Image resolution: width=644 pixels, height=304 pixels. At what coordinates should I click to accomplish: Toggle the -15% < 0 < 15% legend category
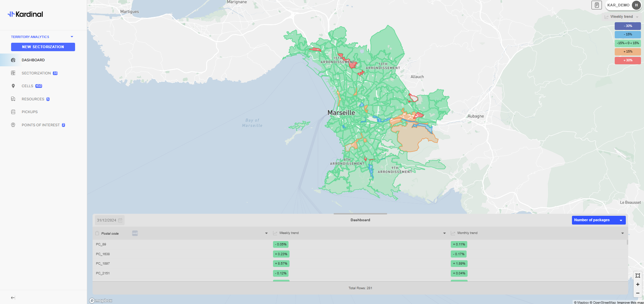coord(628,43)
